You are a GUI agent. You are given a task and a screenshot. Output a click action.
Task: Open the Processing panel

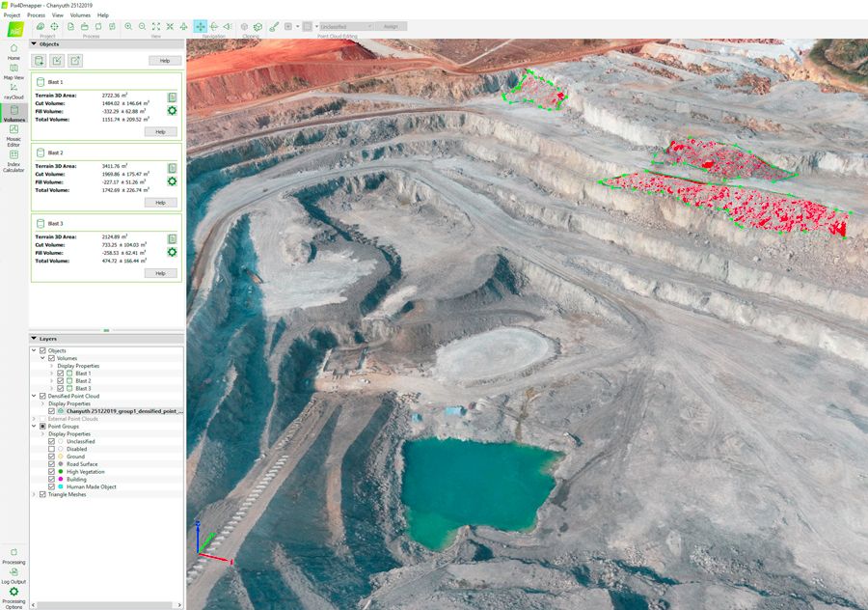pos(14,556)
